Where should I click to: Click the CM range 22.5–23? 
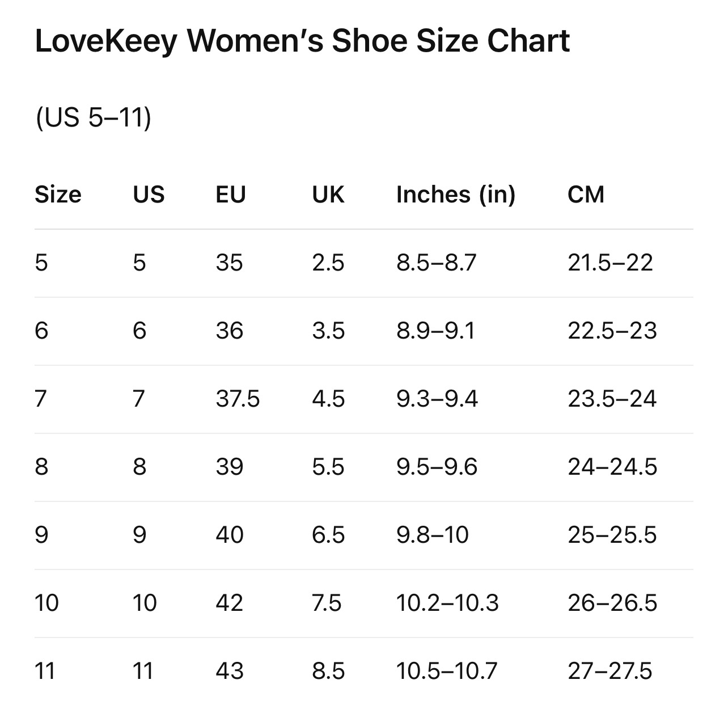pyautogui.click(x=612, y=331)
